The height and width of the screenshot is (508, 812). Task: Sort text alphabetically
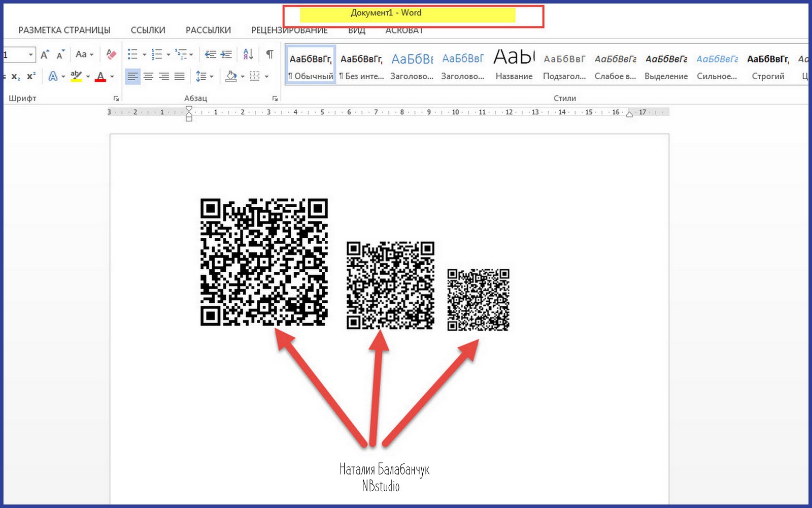tap(248, 54)
